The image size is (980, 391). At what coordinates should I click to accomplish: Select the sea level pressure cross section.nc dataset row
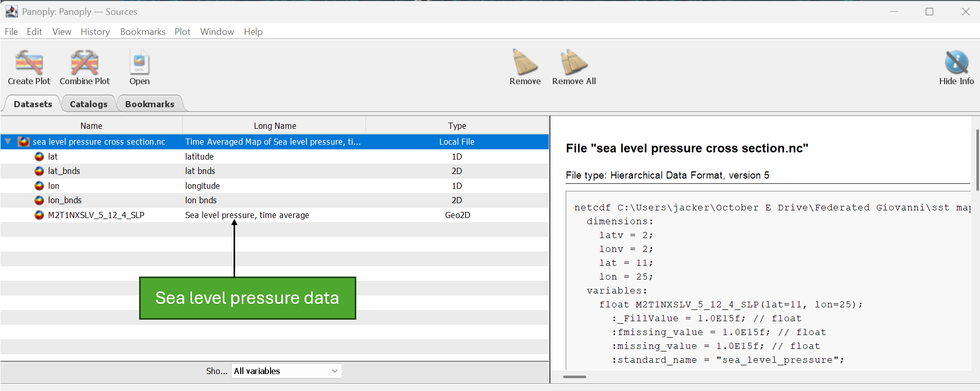275,142
